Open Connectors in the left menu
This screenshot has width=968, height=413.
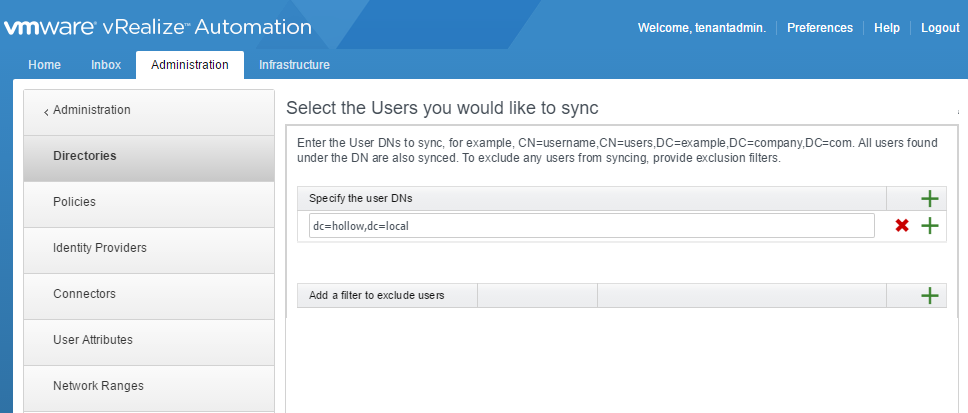pos(85,294)
